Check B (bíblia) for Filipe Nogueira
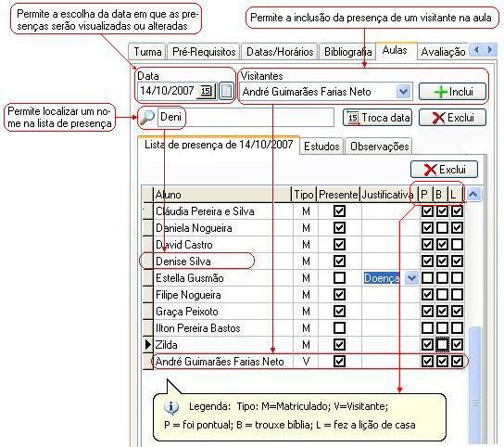504x447 pixels. point(442,295)
